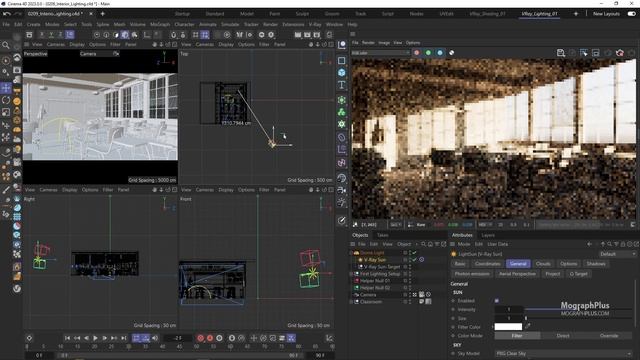Open the MoGraph menu

coord(160,24)
